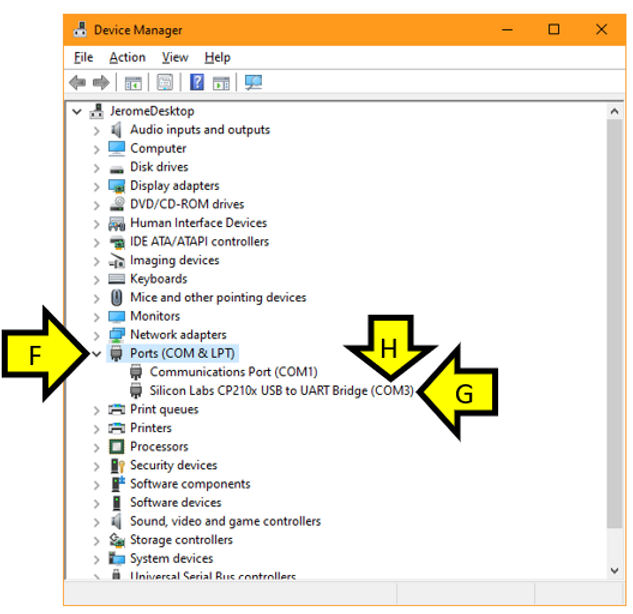Collapse the JeromeDesktop root node
Image resolution: width=633 pixels, height=614 pixels.
click(x=78, y=111)
